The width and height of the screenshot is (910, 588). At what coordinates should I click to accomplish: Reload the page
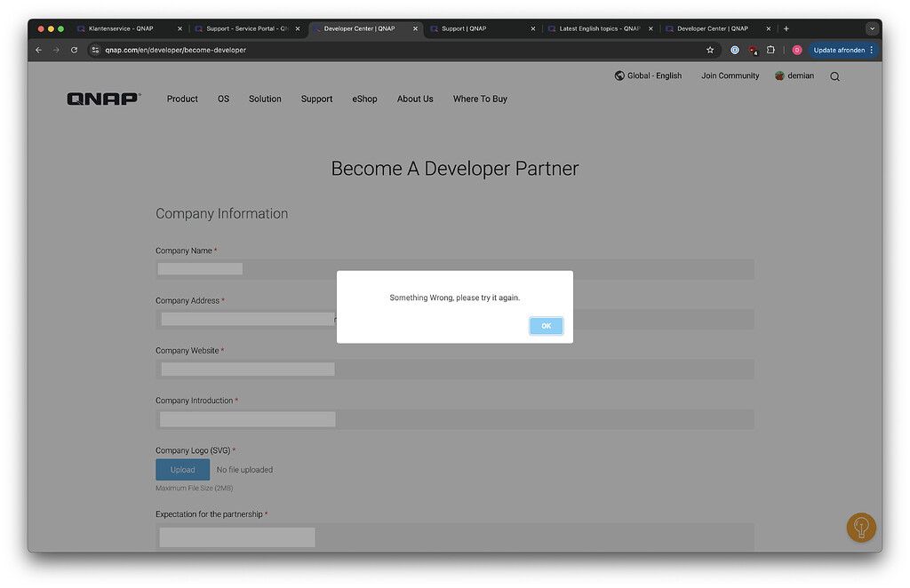pyautogui.click(x=74, y=51)
